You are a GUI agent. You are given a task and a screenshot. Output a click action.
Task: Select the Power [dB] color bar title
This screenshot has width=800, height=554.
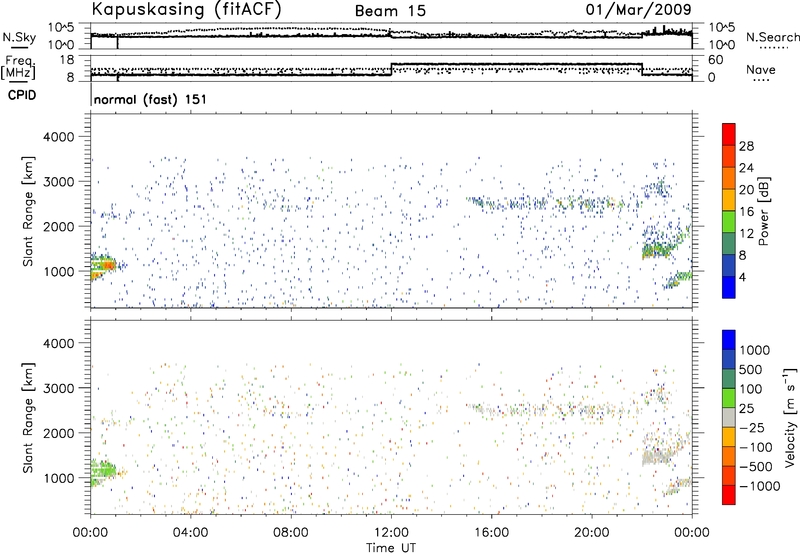[x=763, y=211]
